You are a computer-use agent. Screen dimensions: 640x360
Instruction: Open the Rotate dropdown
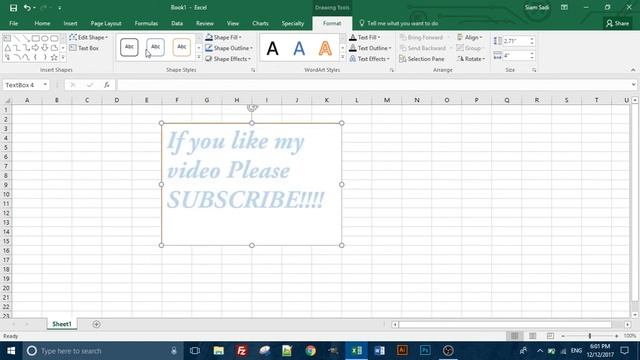(471, 59)
